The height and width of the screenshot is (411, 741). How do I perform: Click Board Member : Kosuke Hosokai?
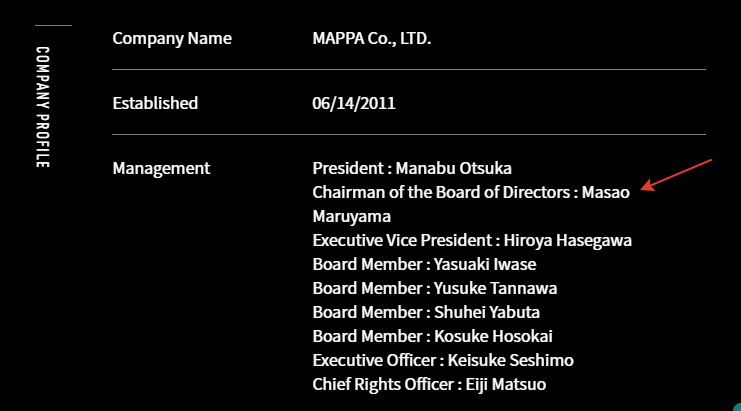click(x=432, y=336)
